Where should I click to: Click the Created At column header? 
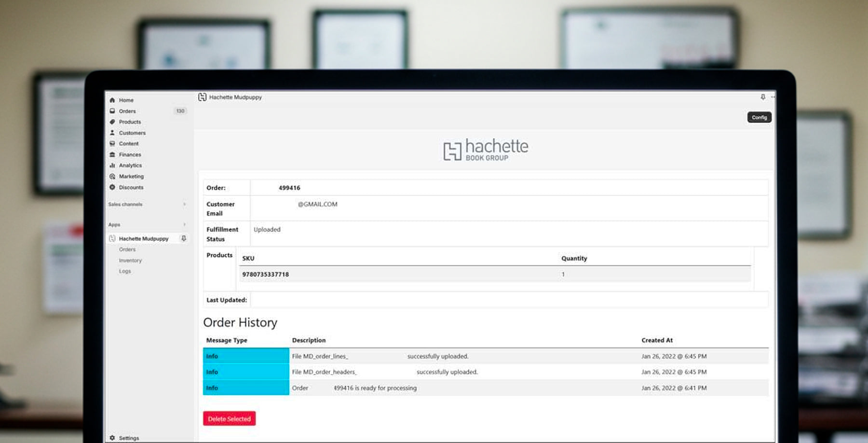[x=657, y=340]
